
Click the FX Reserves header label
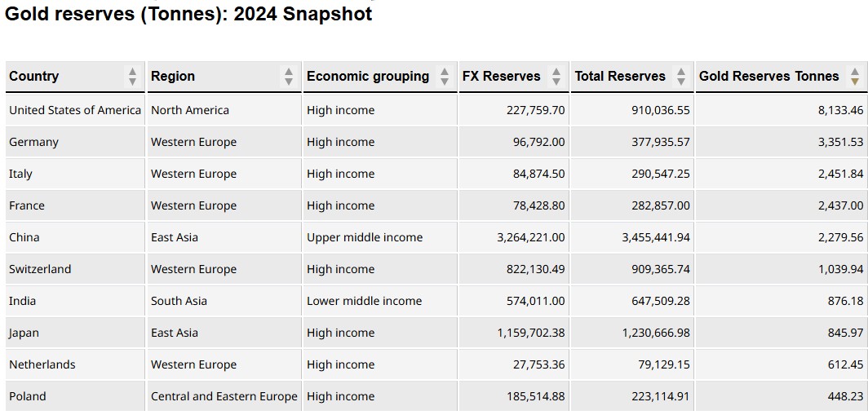501,77
